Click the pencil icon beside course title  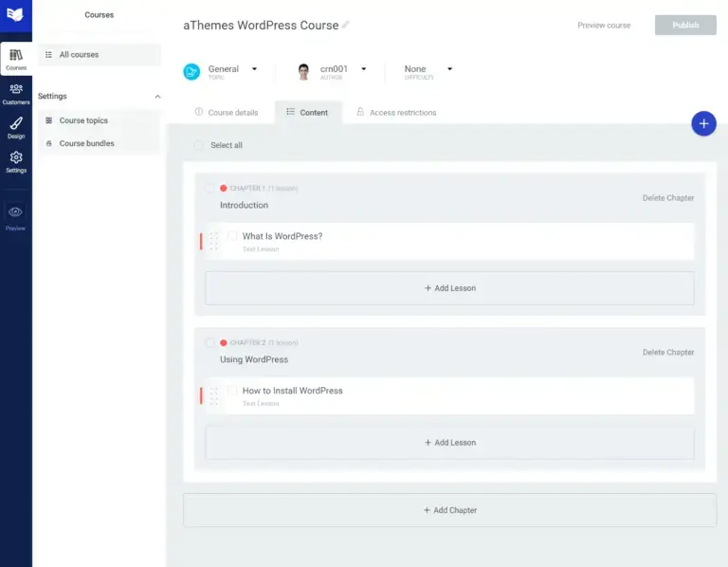coord(345,25)
